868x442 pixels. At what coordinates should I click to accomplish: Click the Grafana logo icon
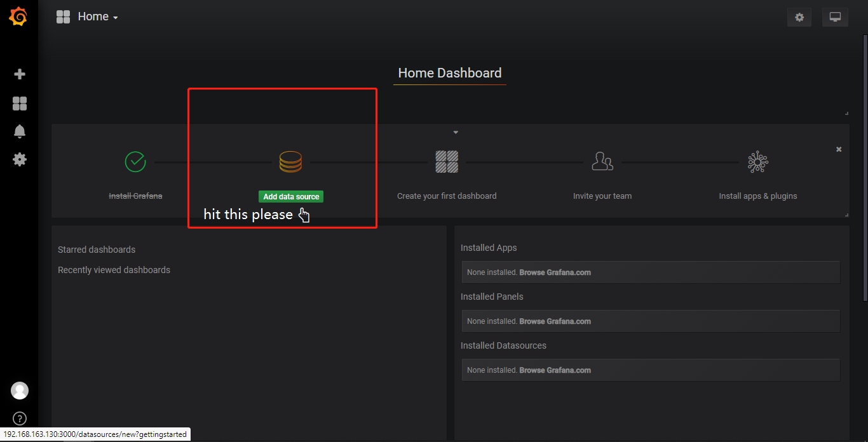18,17
